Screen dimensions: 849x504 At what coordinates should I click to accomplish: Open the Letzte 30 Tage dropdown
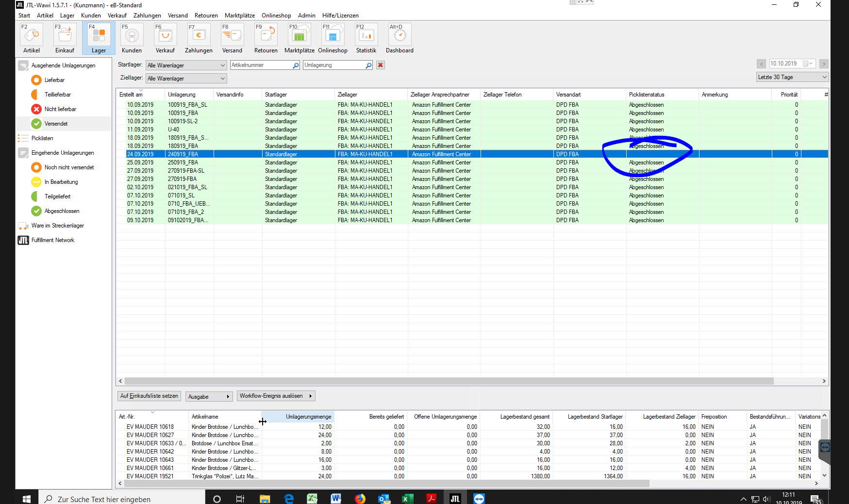pos(792,77)
